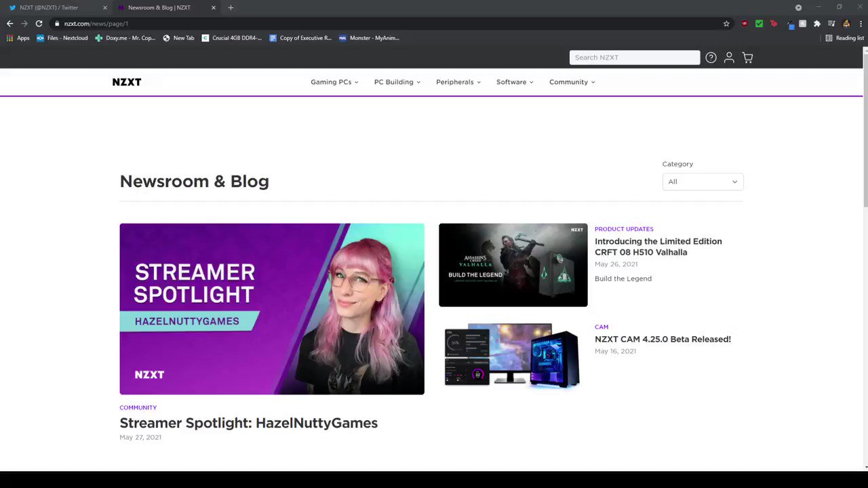Expand the PC Building menu

pos(397,82)
